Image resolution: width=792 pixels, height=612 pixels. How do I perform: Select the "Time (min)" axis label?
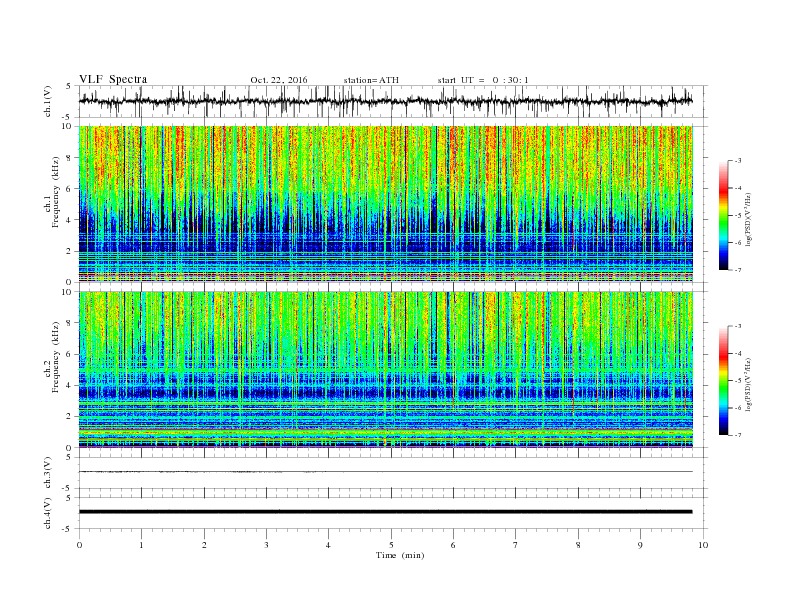[400, 555]
